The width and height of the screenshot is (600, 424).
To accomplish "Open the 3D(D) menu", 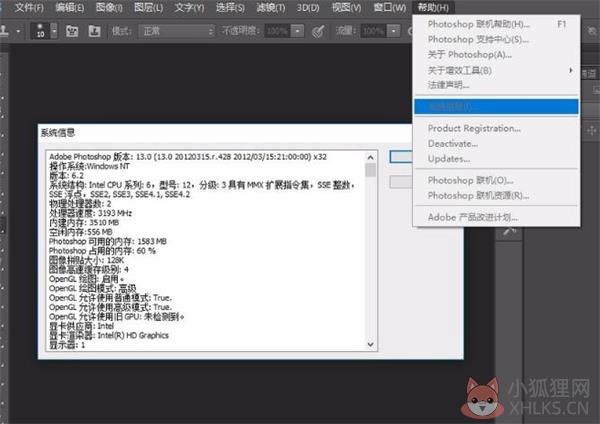I will (308, 7).
